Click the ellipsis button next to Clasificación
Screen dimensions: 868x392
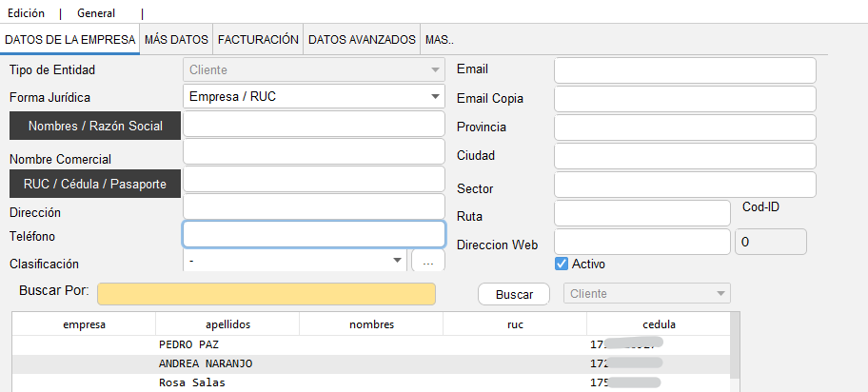427,261
